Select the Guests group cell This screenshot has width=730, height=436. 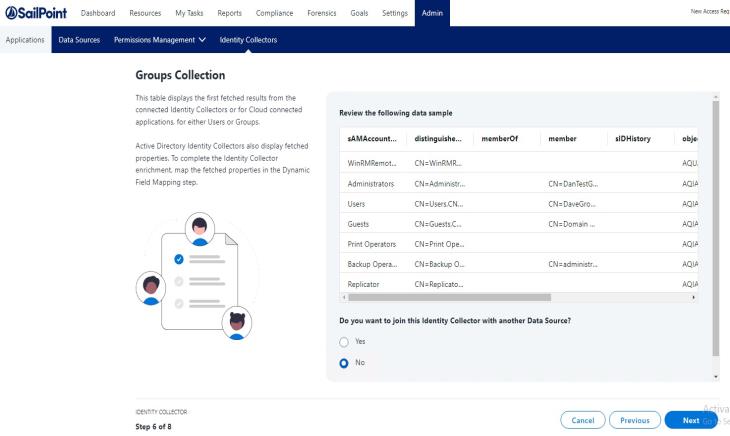coord(358,224)
